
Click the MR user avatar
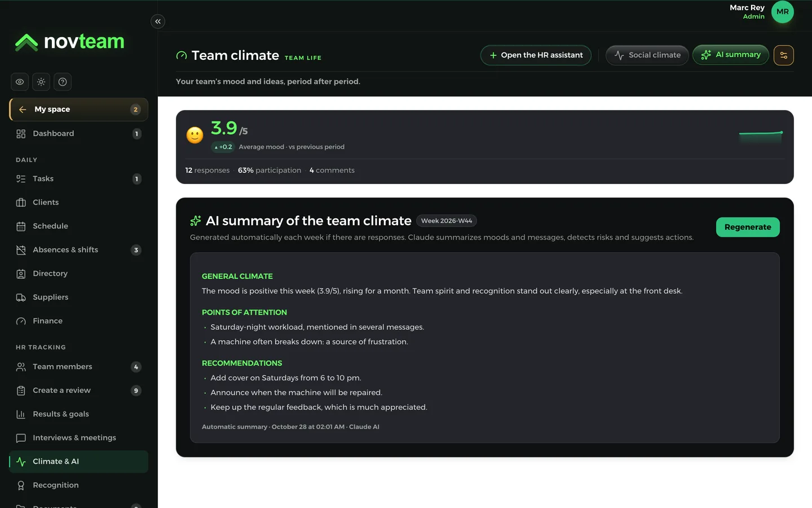pyautogui.click(x=783, y=12)
